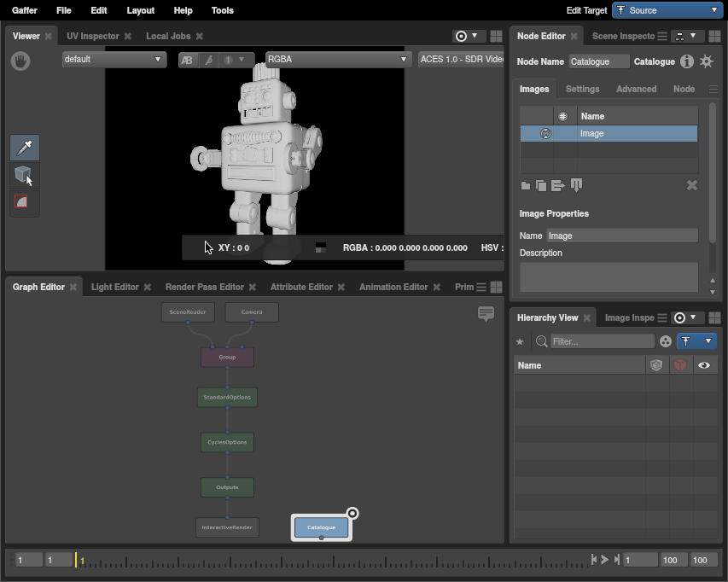Select the crop window tool

point(24,202)
